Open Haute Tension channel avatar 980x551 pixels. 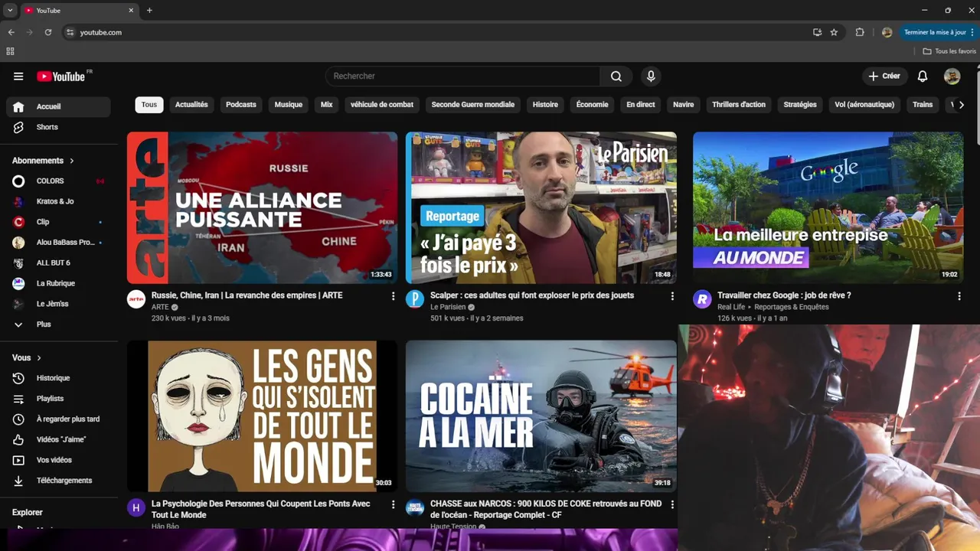(415, 507)
